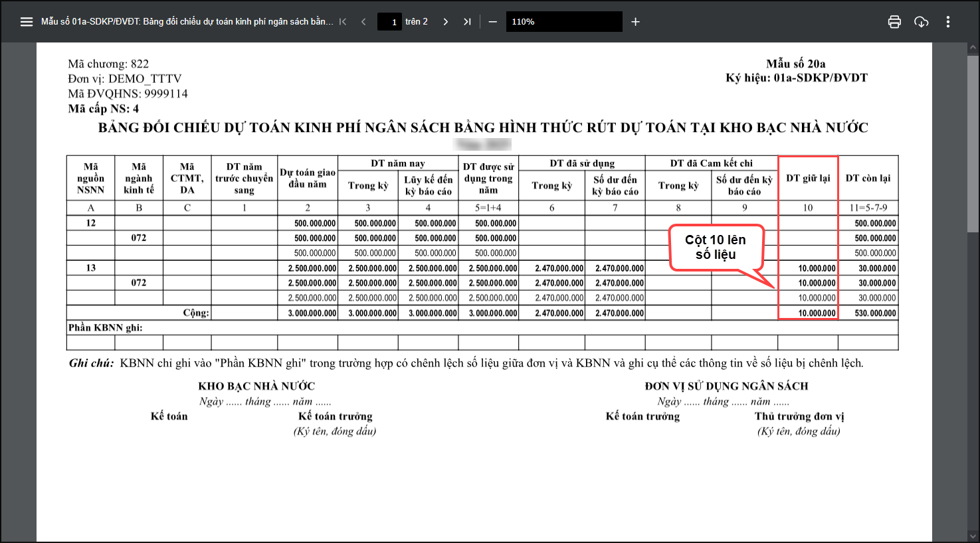980x543 pixels.
Task: Click the scrollbar up arrow
Action: tap(973, 48)
